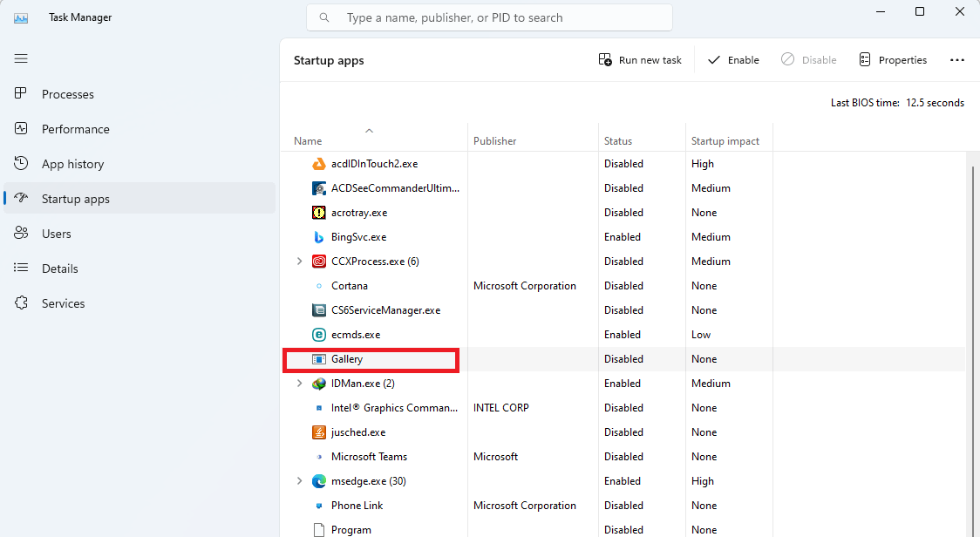
Task: Click Run new task button
Action: tap(640, 60)
